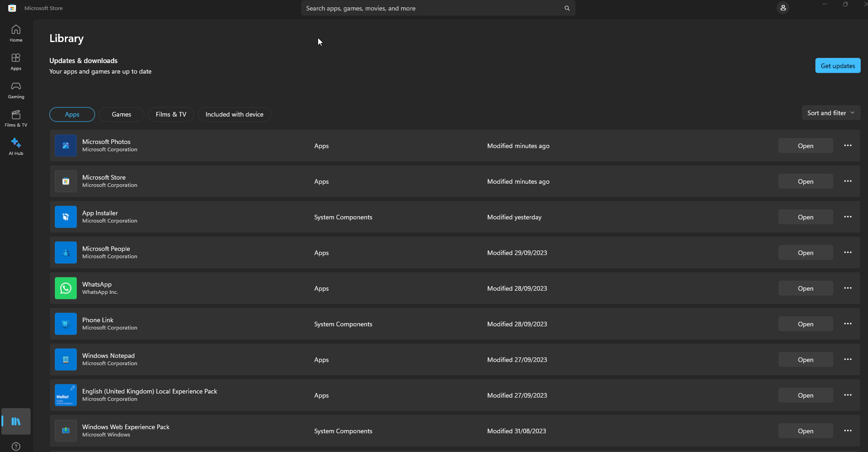Open more options for English Local Experience Pack
Image resolution: width=868 pixels, height=452 pixels.
pos(848,395)
